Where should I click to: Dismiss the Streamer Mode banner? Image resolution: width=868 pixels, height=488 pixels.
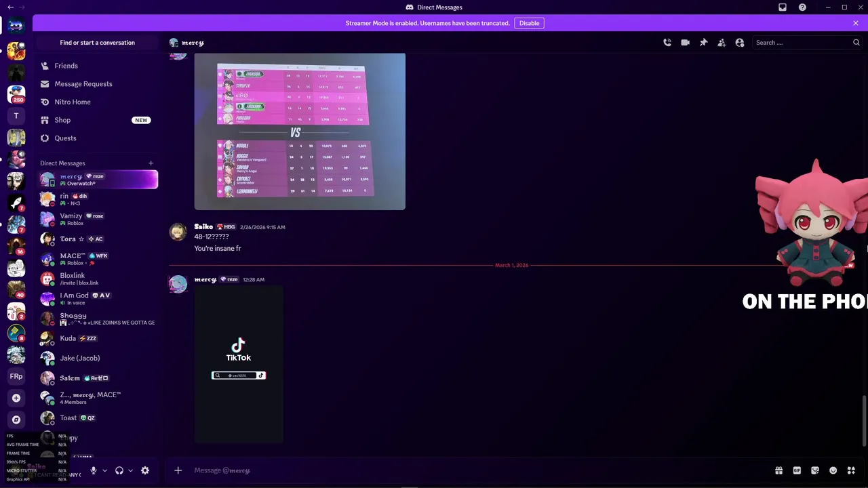pos(856,23)
